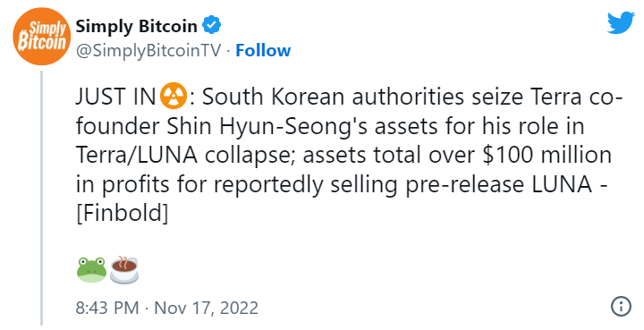
Task: Click the blue verified badge
Action: 212,26
